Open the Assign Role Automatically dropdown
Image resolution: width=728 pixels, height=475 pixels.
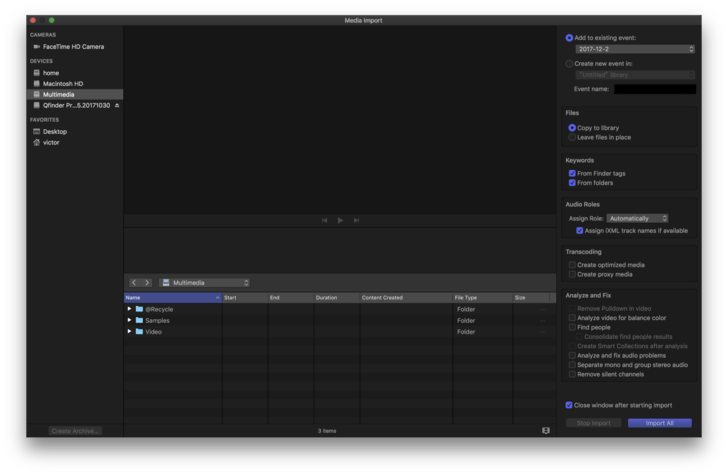pos(637,218)
